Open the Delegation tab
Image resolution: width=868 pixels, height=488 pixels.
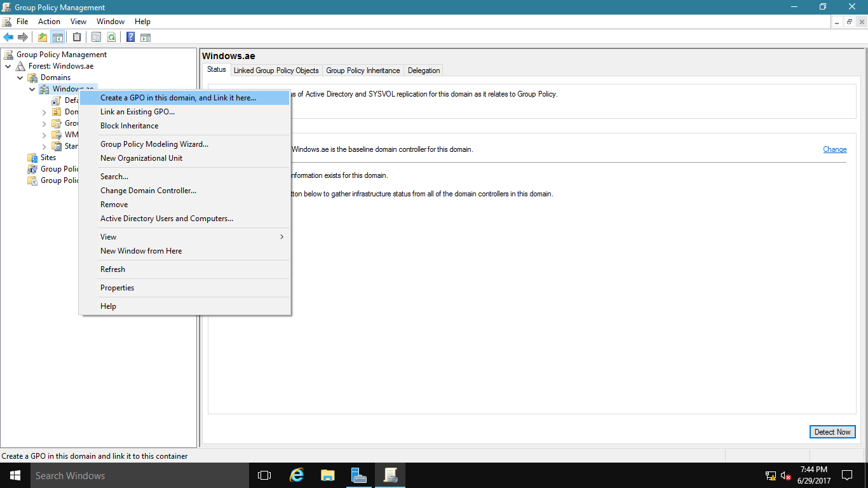pyautogui.click(x=423, y=70)
